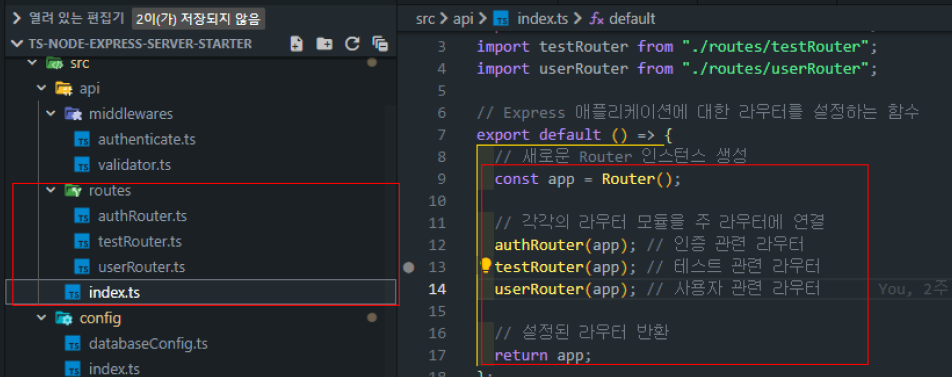Click TypeScript icon beside authenticate.ts
Image resolution: width=952 pixels, height=377 pixels.
(82, 140)
